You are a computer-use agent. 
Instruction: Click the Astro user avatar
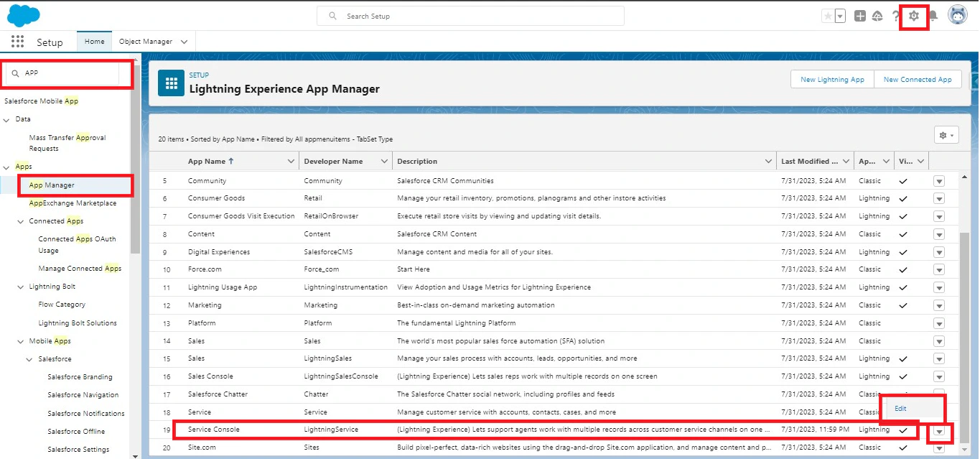coord(958,15)
